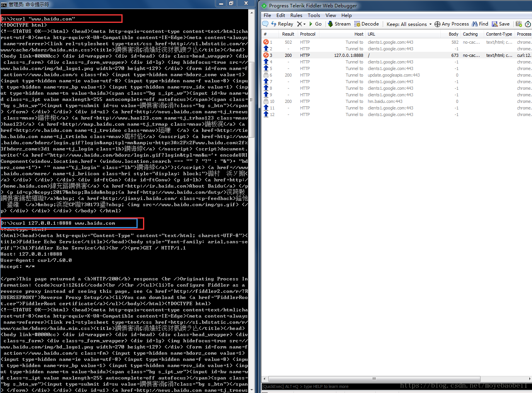Toggle Stream mode in Fiddler toolbar
Screen dimensions: 532x393
(339, 24)
